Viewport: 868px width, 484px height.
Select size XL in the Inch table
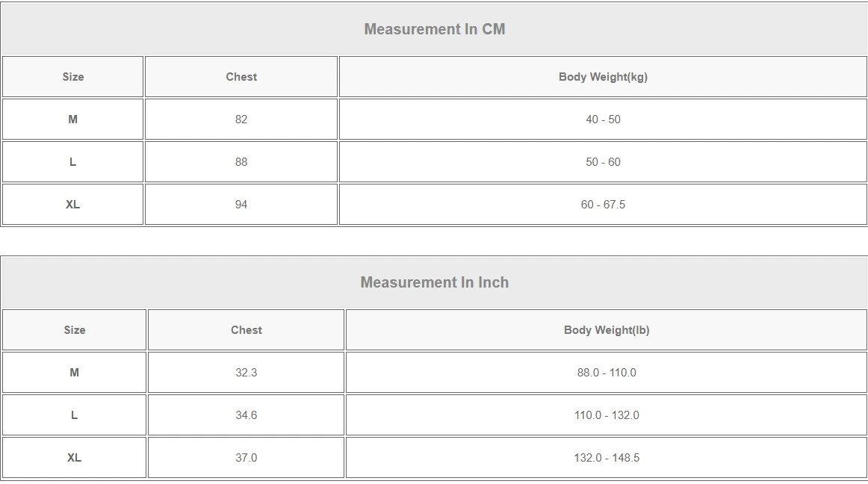tap(75, 458)
